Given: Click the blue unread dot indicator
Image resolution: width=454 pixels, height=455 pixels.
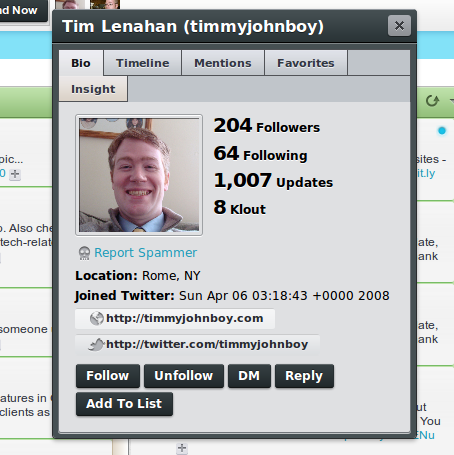Looking at the screenshot, I should coord(442,131).
